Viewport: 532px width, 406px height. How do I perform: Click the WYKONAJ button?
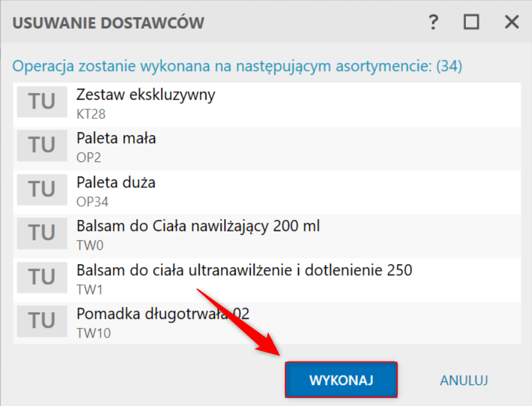coord(341,380)
